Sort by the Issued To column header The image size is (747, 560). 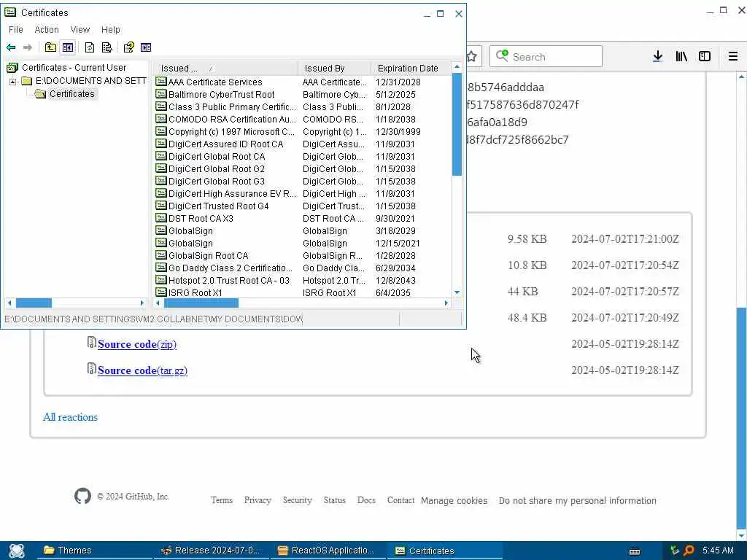pyautogui.click(x=226, y=68)
